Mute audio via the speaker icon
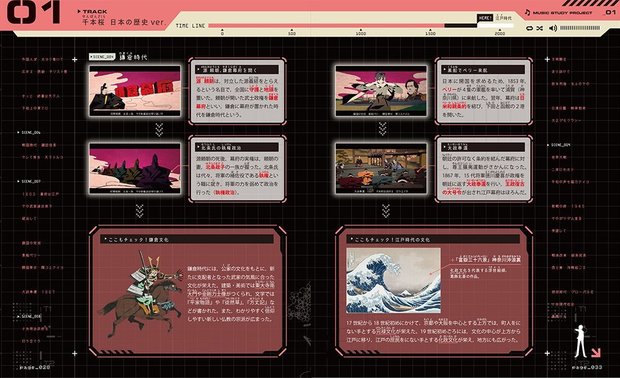 click(553, 28)
